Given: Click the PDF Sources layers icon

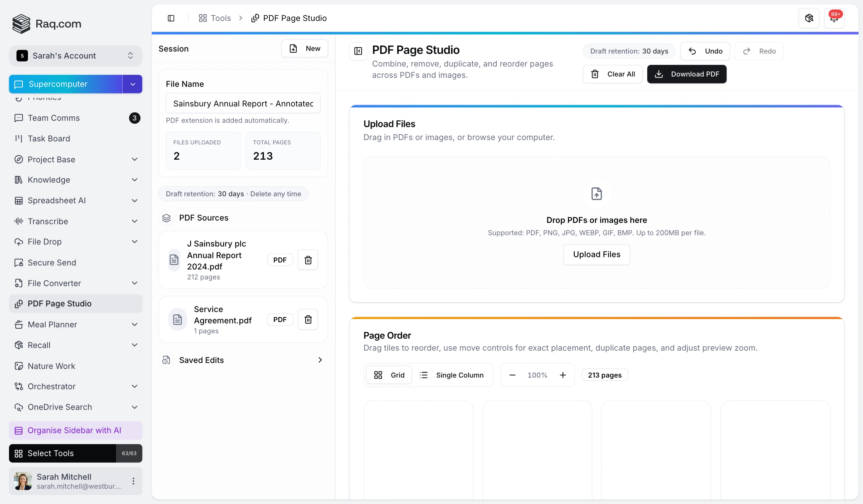Looking at the screenshot, I should tap(166, 218).
